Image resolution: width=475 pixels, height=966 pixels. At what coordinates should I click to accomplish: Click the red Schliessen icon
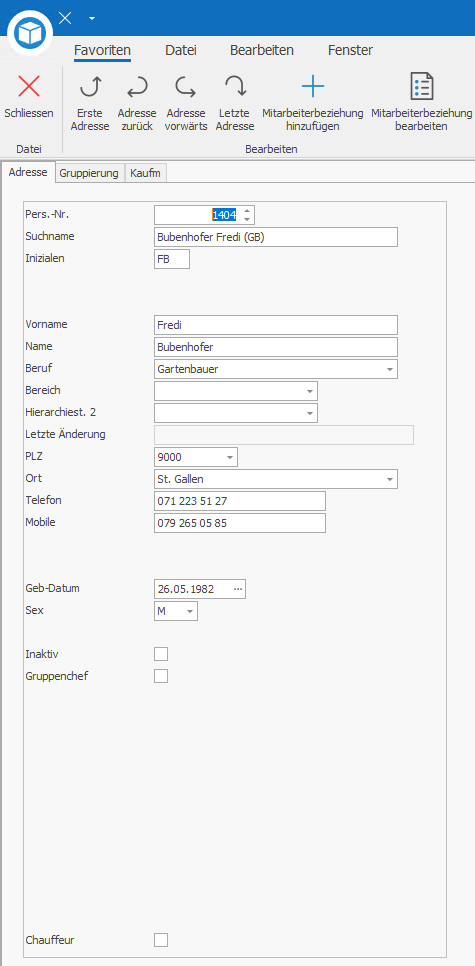coord(28,86)
